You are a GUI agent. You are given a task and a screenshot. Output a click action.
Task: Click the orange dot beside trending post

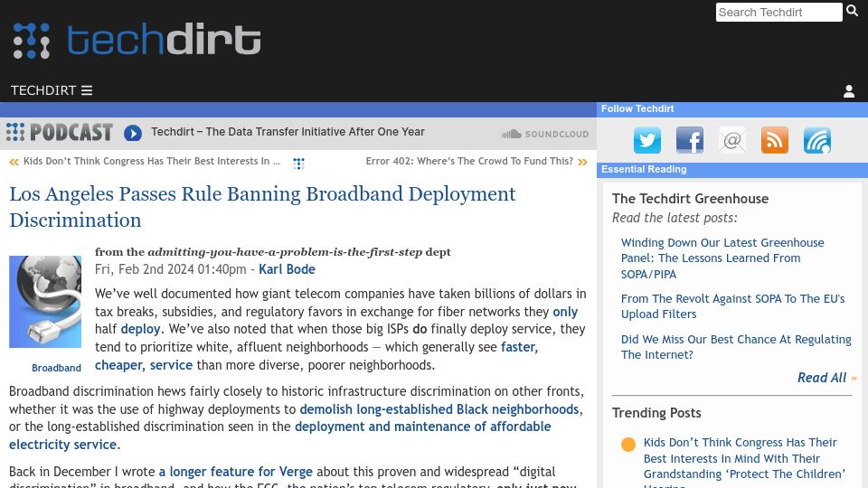pos(628,445)
